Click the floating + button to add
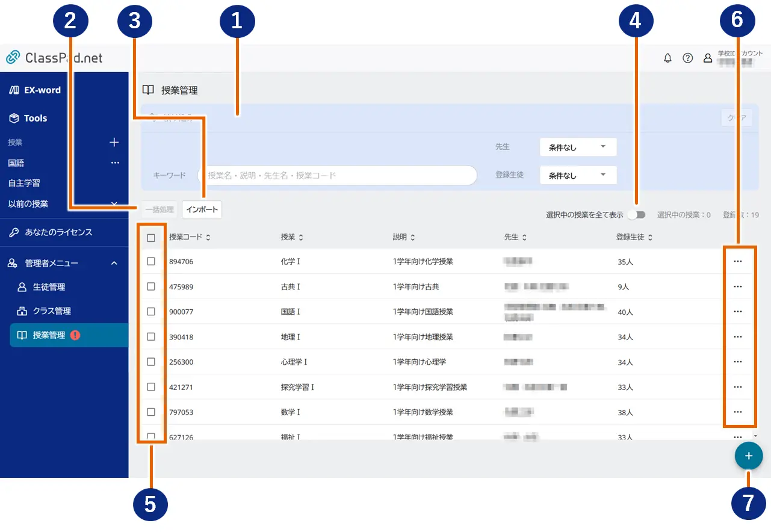This screenshot has height=532, width=771. 749,456
